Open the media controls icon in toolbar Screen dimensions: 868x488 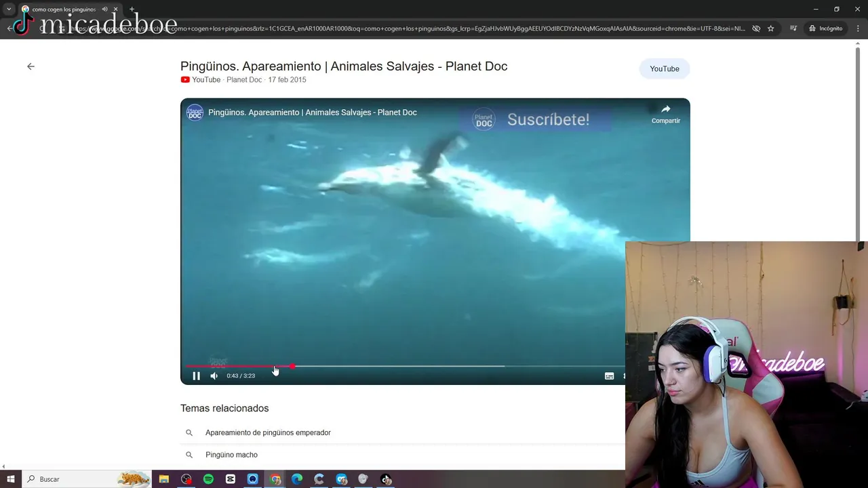(x=793, y=28)
